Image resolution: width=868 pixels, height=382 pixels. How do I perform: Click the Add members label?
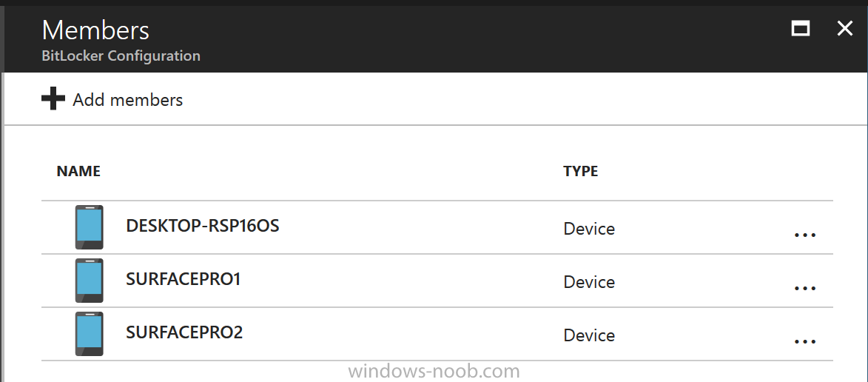click(128, 100)
